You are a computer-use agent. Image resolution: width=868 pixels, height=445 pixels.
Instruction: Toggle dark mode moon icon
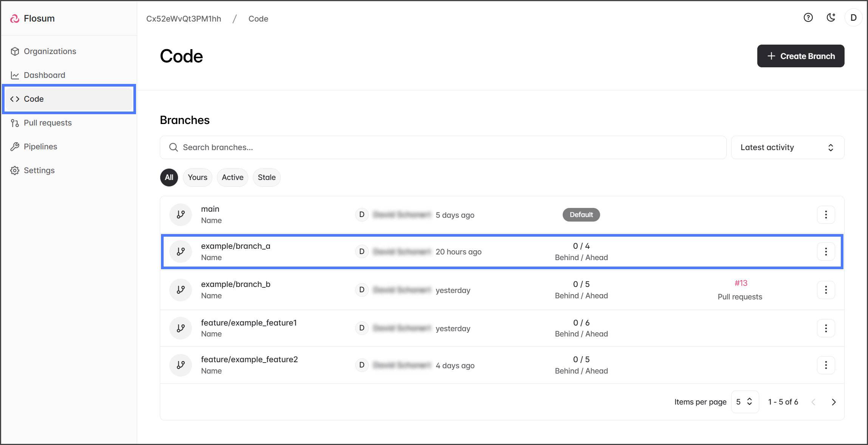[831, 18]
